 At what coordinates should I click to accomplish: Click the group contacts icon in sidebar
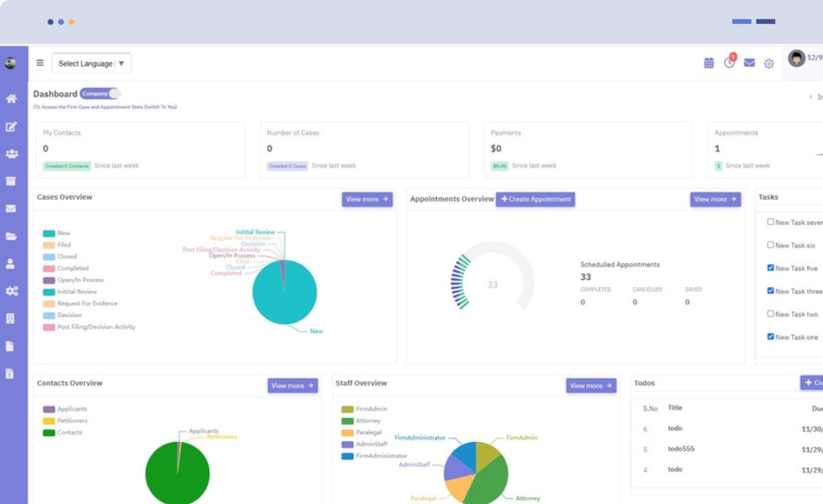click(11, 154)
